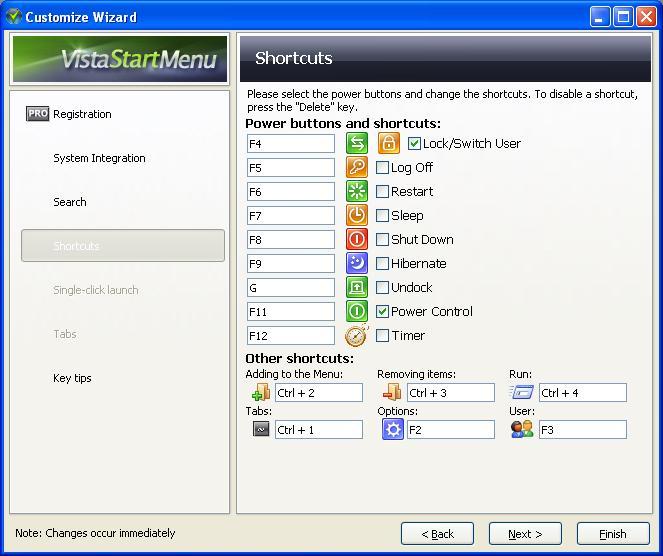Focus the F9 Hibernate shortcut field
Screen dimensions: 663x556
291,264
